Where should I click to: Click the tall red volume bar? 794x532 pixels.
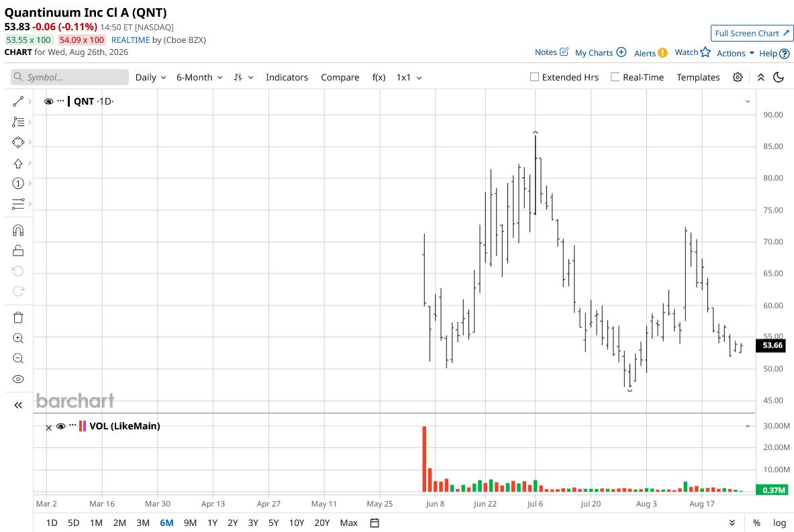coord(424,459)
